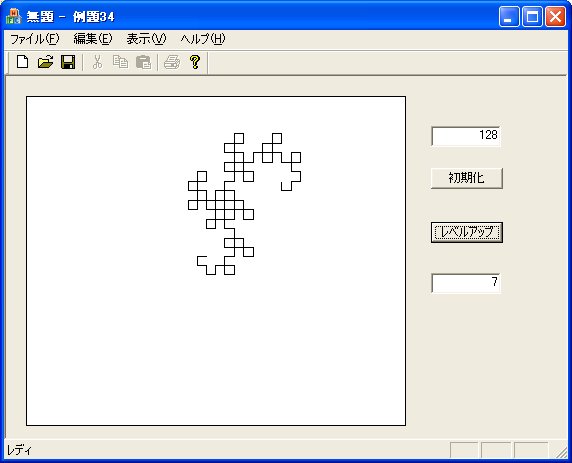Viewport: 572px width, 463px height.
Task: Click the 初期化 button
Action: coord(467,178)
